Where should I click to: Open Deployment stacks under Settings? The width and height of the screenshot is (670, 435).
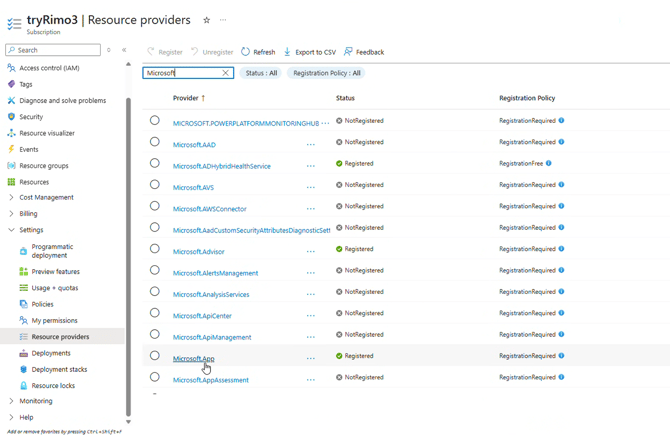[59, 369]
